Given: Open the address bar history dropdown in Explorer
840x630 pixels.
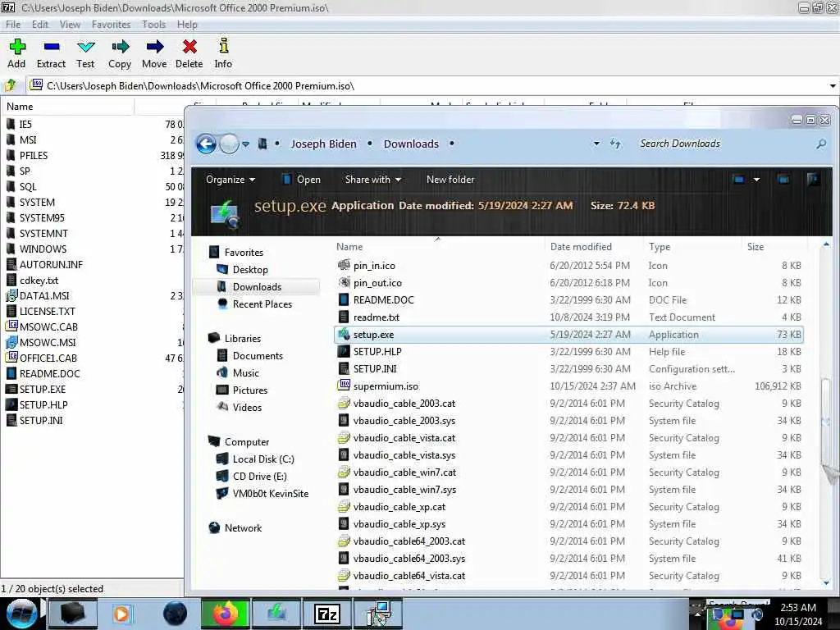Looking at the screenshot, I should [596, 144].
